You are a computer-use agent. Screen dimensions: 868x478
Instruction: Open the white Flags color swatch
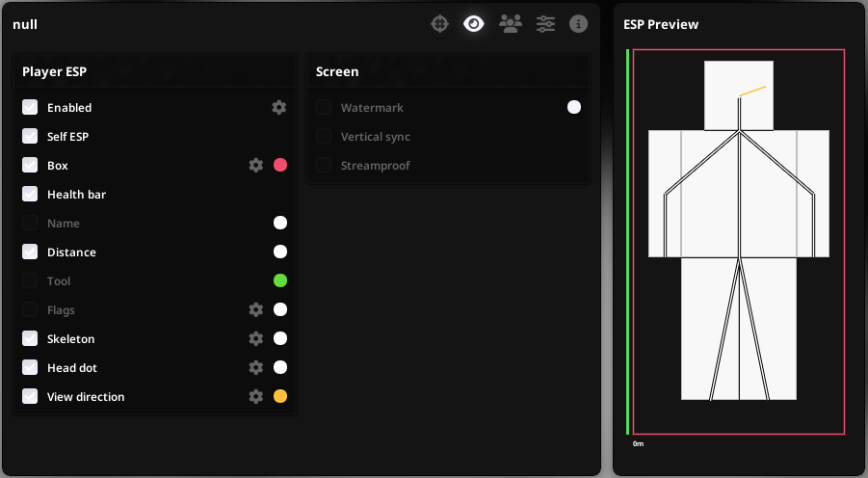(280, 309)
